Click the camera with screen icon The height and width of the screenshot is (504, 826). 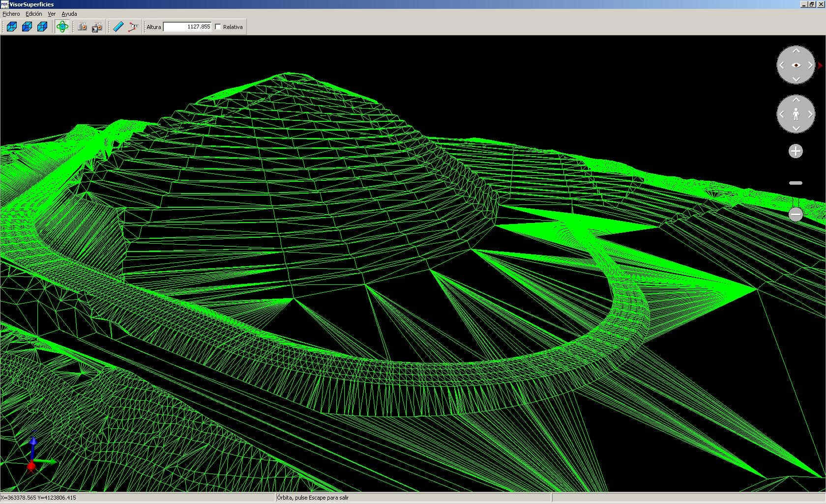click(x=97, y=27)
